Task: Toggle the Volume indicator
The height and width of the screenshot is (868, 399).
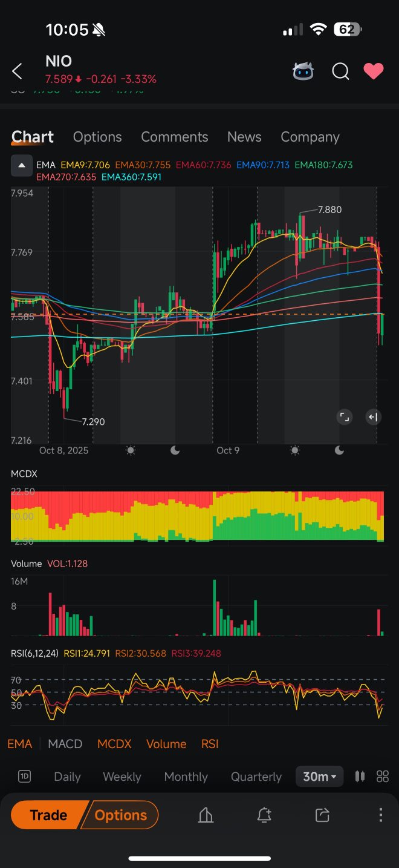Action: [x=166, y=744]
